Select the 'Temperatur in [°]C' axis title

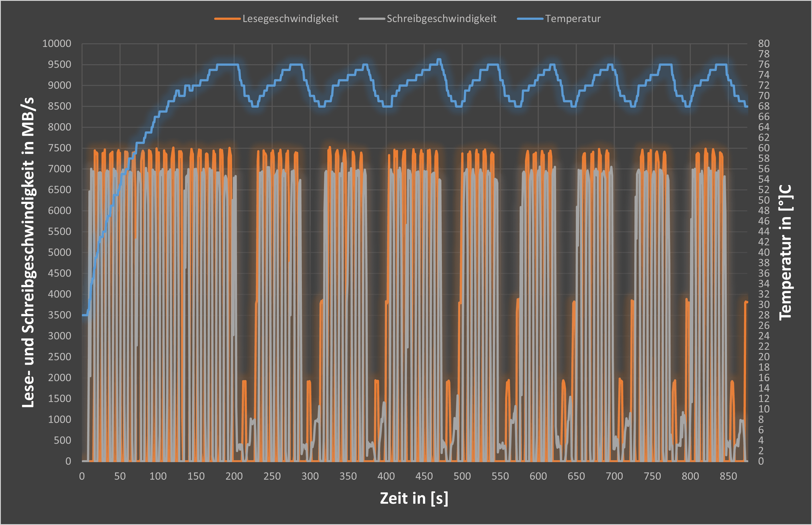click(785, 252)
